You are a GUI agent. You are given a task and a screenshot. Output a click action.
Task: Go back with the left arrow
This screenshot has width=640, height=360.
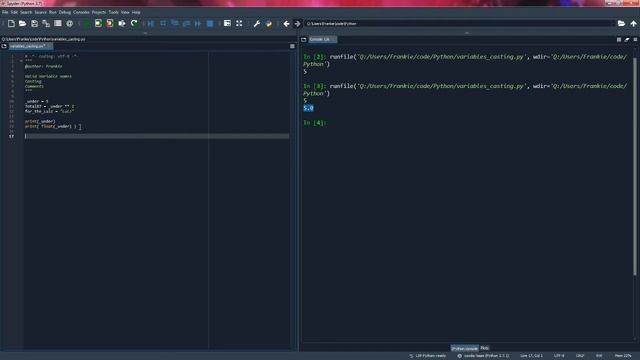(287, 24)
